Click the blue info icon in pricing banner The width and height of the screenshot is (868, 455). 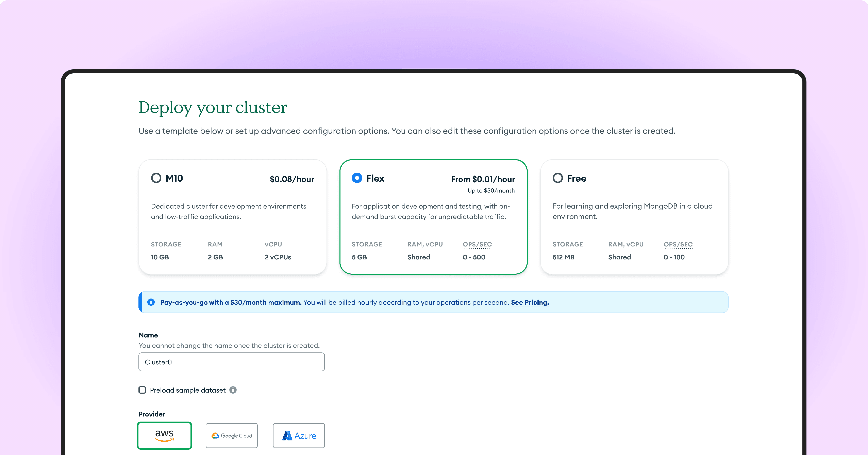pos(151,302)
